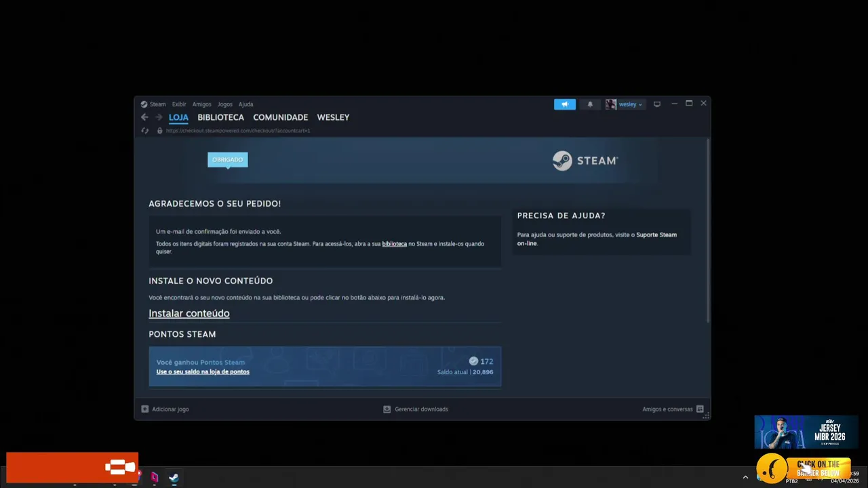Click the INSTALE O NOVO CONTEÚDO heading
Viewport: 868px width, 488px height.
pyautogui.click(x=210, y=281)
